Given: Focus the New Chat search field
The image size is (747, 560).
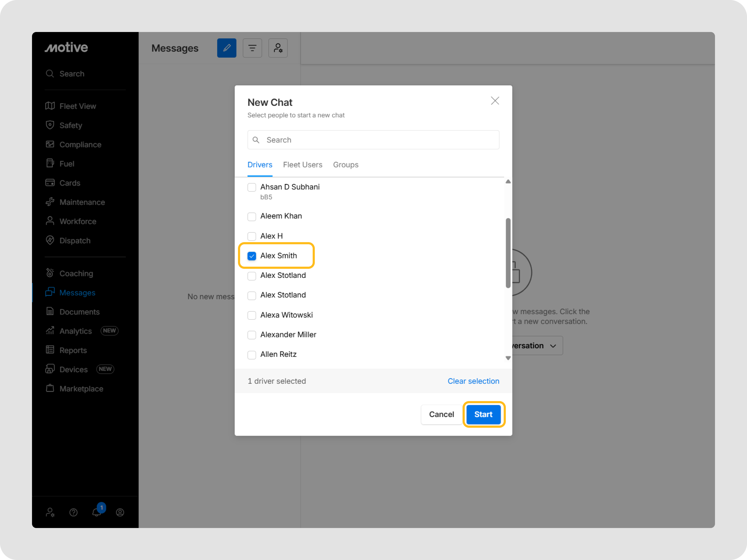Looking at the screenshot, I should pyautogui.click(x=373, y=140).
